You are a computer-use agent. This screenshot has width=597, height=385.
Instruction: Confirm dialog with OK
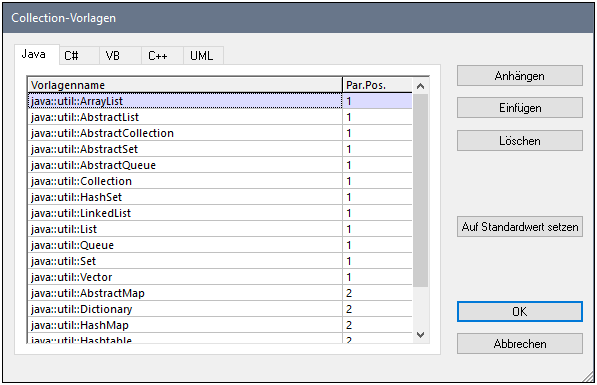pos(520,312)
